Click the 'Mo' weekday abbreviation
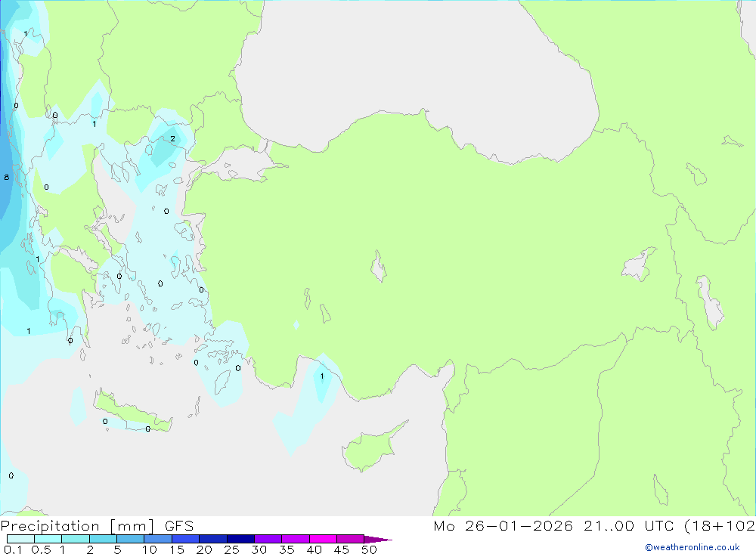This screenshot has height=554, width=756. tap(444, 525)
